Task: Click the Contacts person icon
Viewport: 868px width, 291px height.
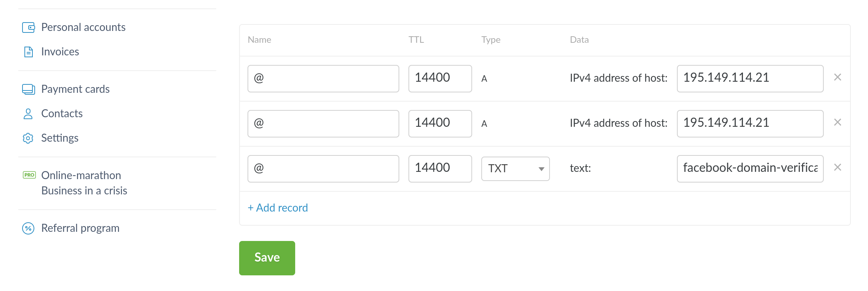Action: [28, 114]
